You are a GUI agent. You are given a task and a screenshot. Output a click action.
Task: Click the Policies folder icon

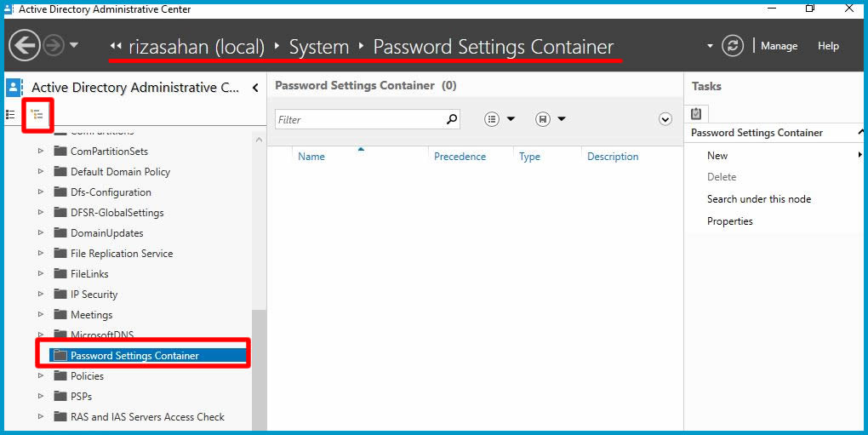click(x=61, y=375)
